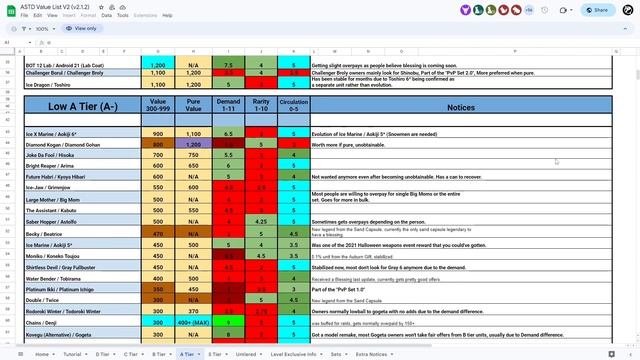
Task: Open the Edit menu
Action: pos(38,16)
